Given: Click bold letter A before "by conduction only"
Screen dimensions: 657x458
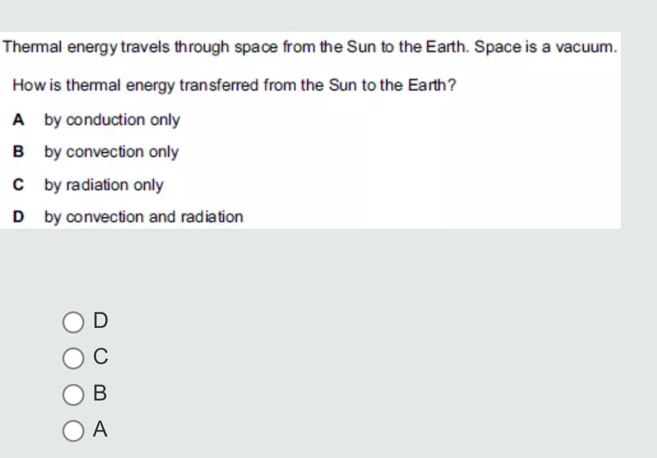Looking at the screenshot, I should tap(19, 120).
